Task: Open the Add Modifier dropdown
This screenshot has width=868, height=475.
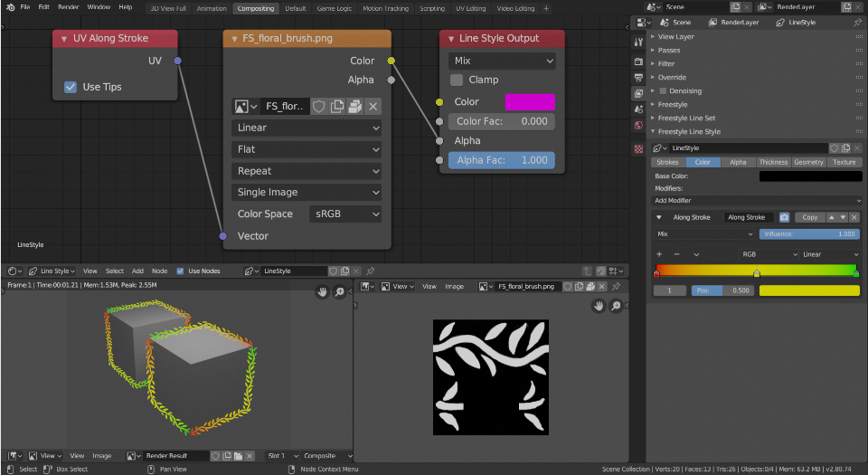Action: click(756, 200)
